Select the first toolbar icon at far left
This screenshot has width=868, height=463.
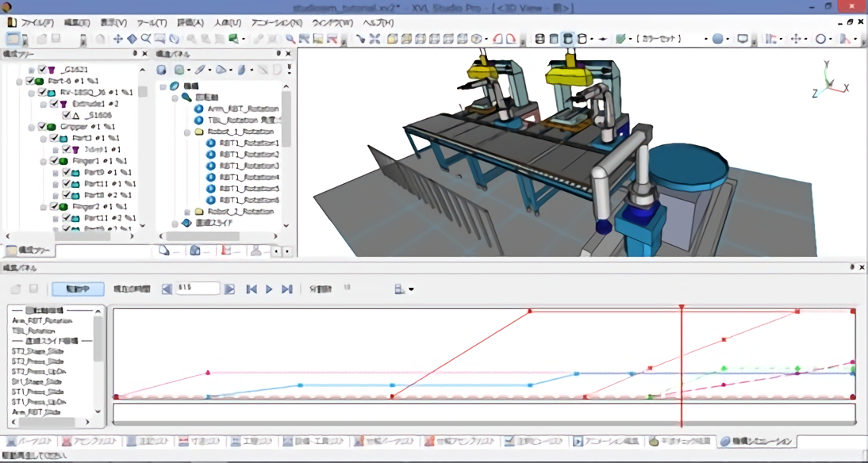tap(13, 39)
